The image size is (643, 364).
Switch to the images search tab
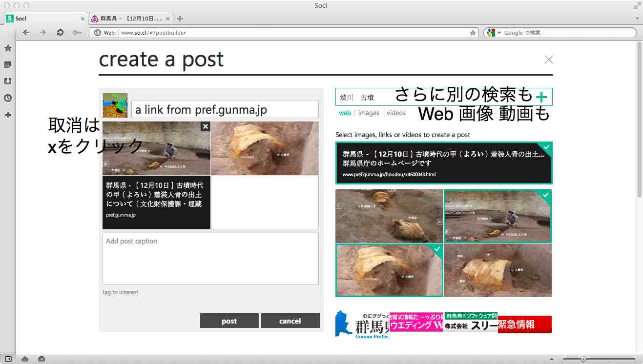[x=369, y=113]
